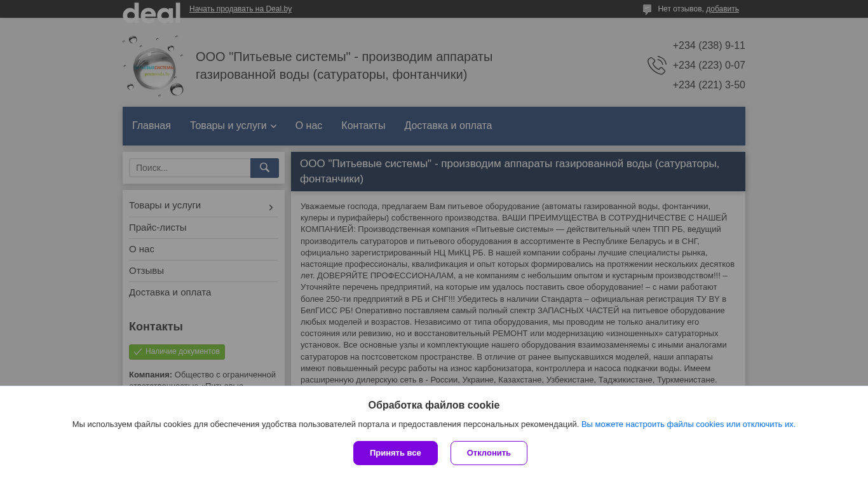Image resolution: width=868 pixels, height=488 pixels.
Task: Click the search input field
Action: pyautogui.click(x=189, y=168)
